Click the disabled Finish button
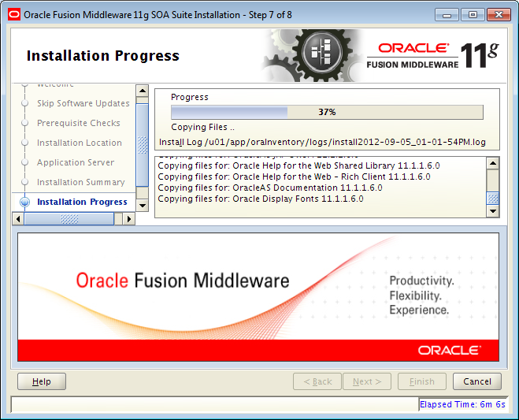Image resolution: width=519 pixels, height=420 pixels. click(422, 381)
